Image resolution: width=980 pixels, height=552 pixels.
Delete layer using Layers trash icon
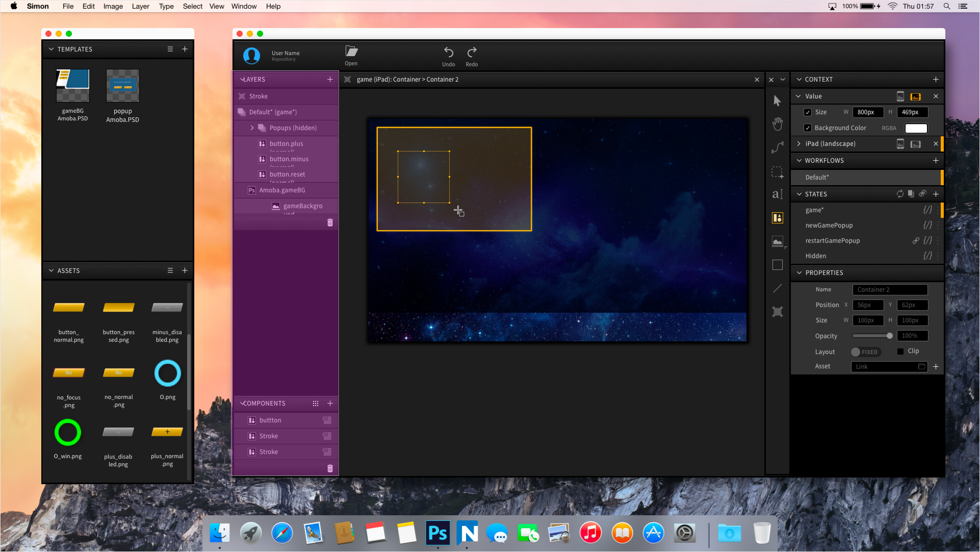tap(330, 223)
